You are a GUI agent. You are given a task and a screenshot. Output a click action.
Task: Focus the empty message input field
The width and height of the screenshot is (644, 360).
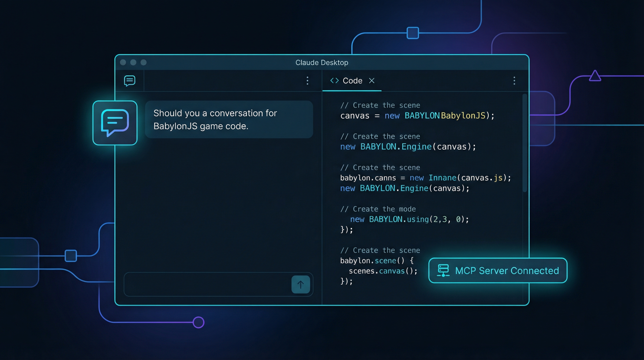coord(208,284)
